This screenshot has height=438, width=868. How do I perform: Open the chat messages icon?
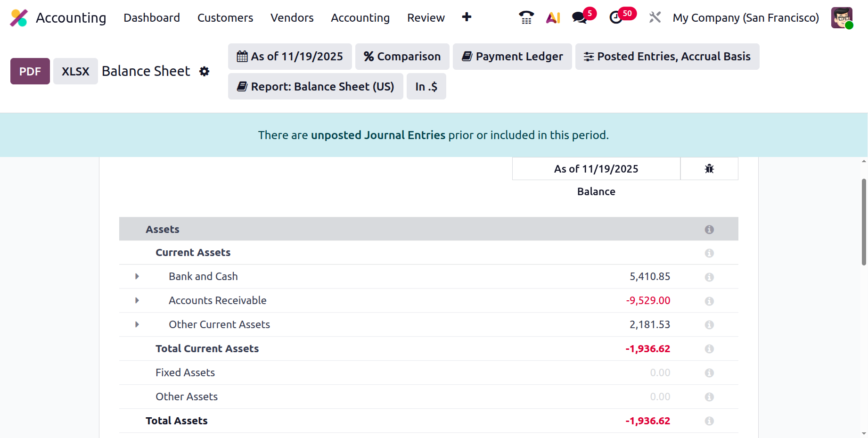pos(580,18)
